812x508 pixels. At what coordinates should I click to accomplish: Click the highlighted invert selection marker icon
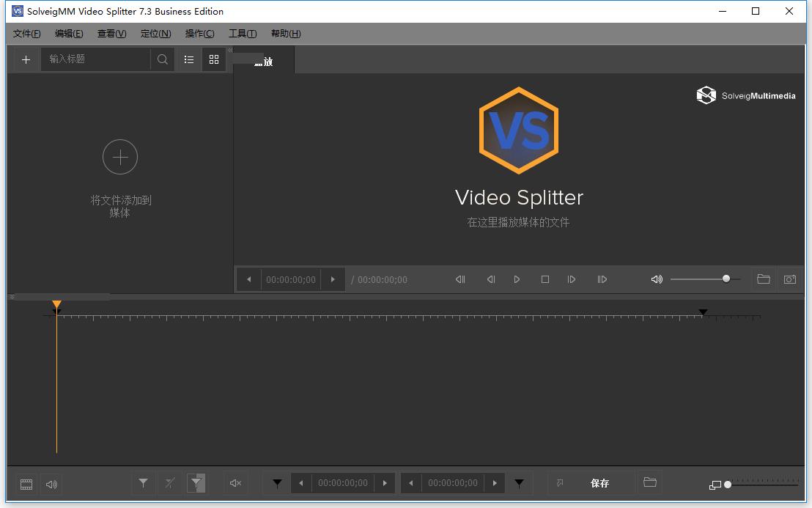(x=196, y=483)
